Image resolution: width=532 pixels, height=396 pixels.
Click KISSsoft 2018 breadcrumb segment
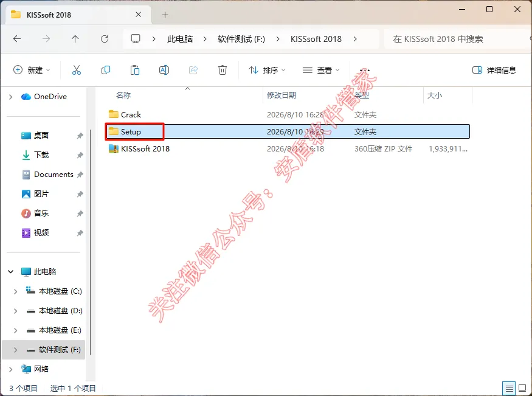pos(316,39)
